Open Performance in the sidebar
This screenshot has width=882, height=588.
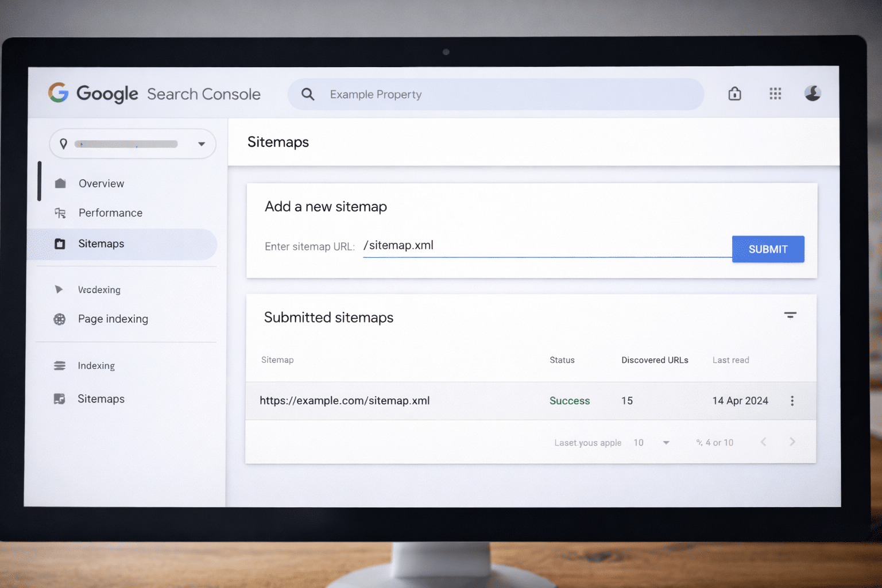(110, 213)
